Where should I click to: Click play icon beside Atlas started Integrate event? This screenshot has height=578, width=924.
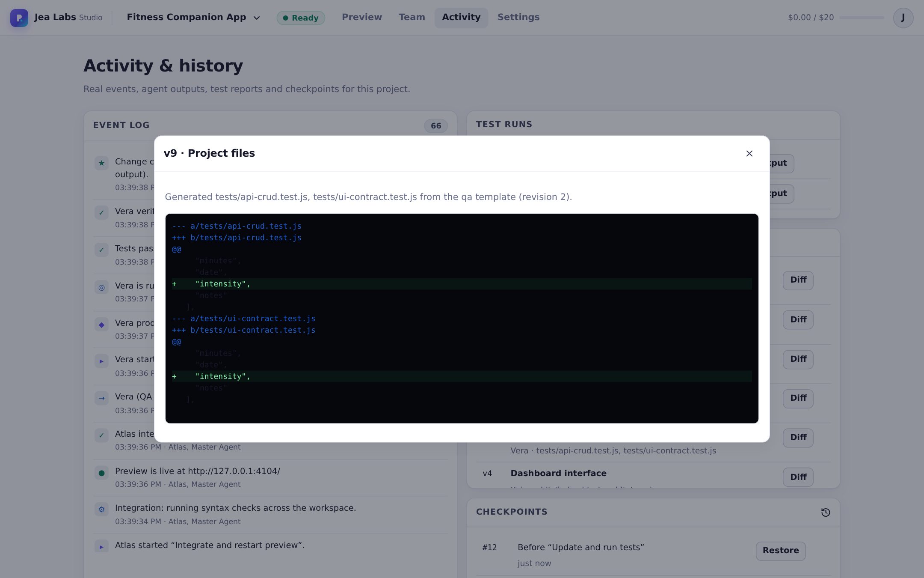tap(101, 547)
